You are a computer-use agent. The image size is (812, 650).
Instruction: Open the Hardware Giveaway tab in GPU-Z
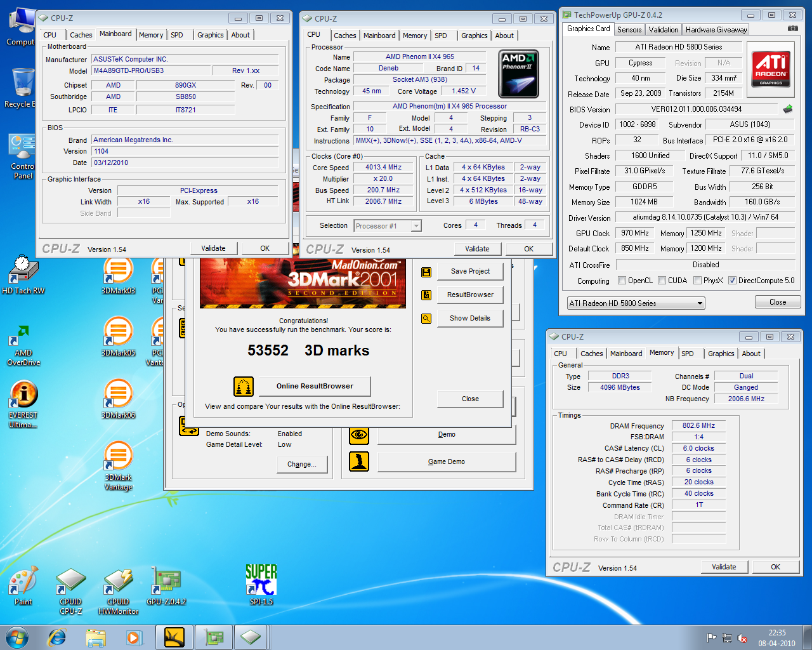pyautogui.click(x=716, y=30)
